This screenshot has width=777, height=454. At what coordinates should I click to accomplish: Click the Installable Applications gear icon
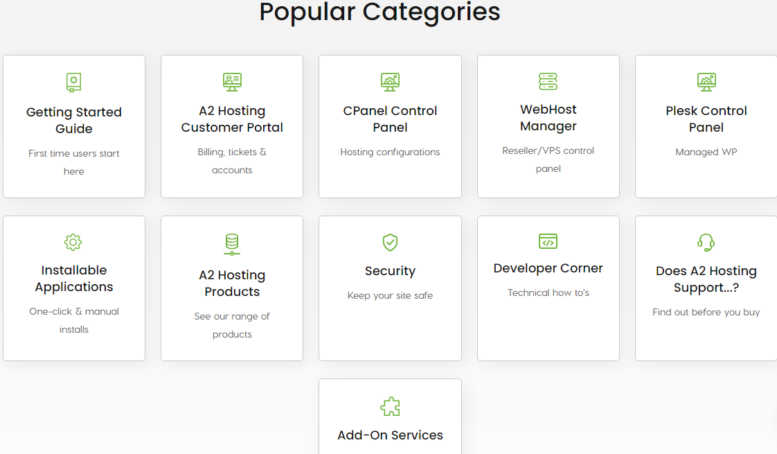[x=73, y=242]
